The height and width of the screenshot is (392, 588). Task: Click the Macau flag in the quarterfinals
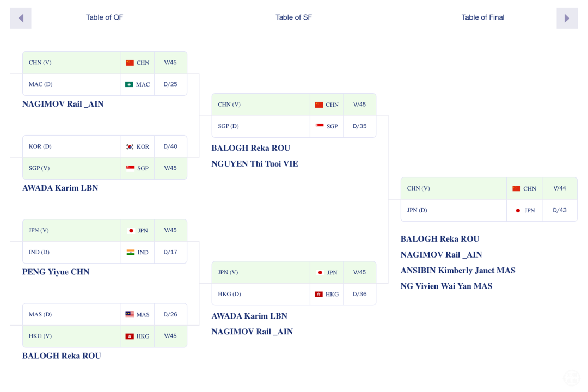click(129, 84)
